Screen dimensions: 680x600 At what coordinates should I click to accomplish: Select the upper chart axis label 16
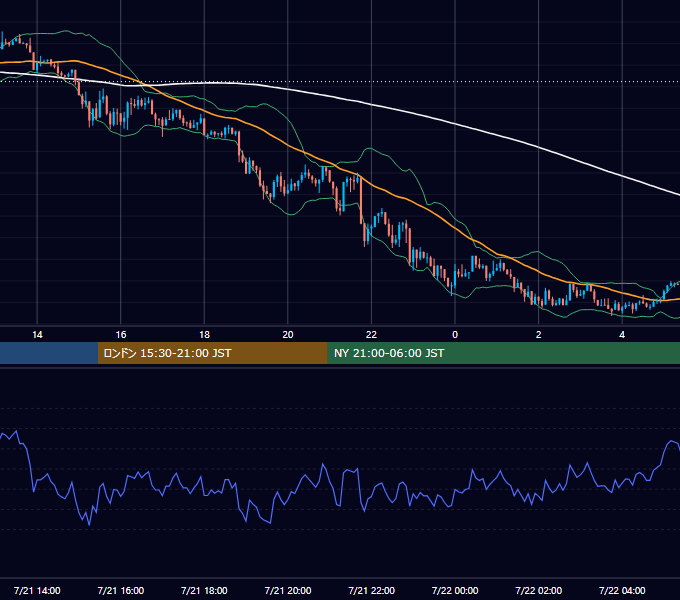tap(121, 335)
